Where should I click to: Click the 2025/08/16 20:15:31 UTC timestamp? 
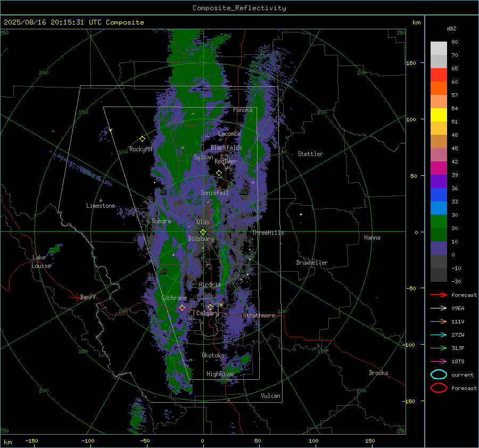pyautogui.click(x=73, y=22)
